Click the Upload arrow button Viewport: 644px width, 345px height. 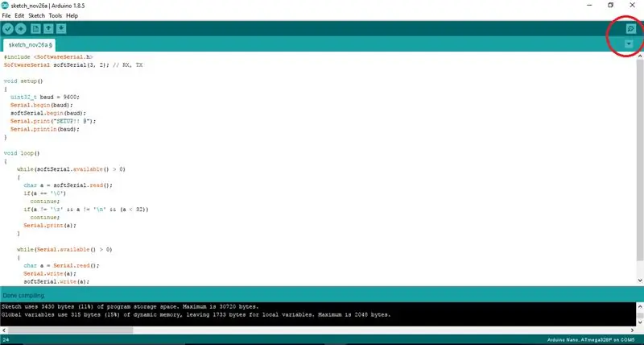coord(21,29)
